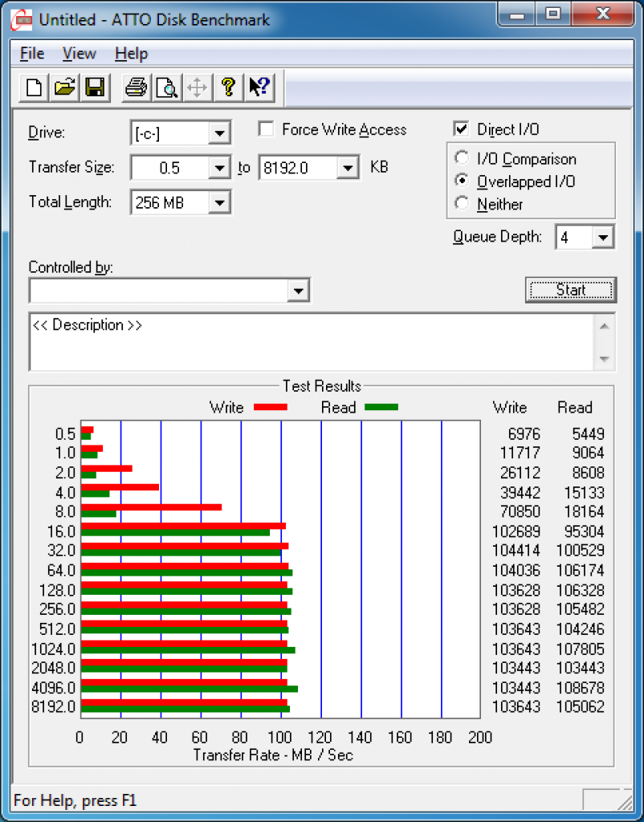Click the 1024.0 transfer size row label
This screenshot has height=822, width=644.
[x=54, y=649]
